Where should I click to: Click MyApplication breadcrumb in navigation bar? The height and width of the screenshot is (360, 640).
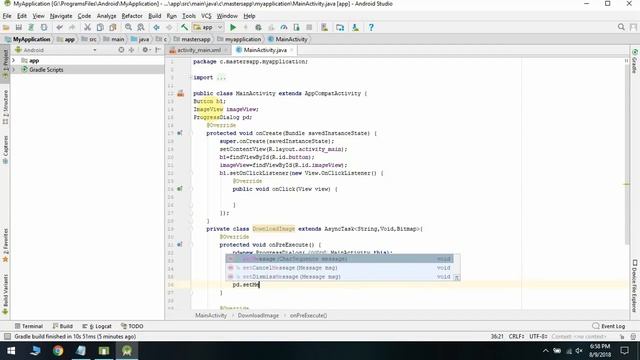pyautogui.click(x=28, y=39)
